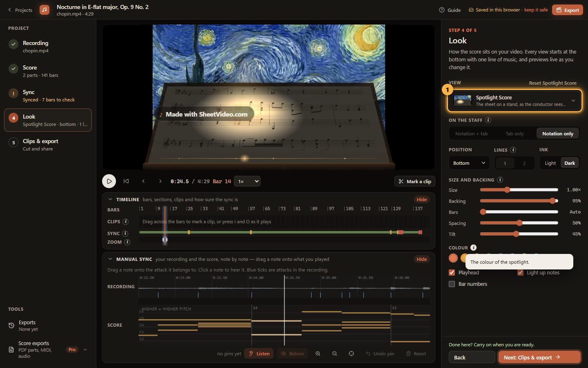The height and width of the screenshot is (368, 588).
Task: Select the Look step in the sidebar
Action: (x=48, y=120)
